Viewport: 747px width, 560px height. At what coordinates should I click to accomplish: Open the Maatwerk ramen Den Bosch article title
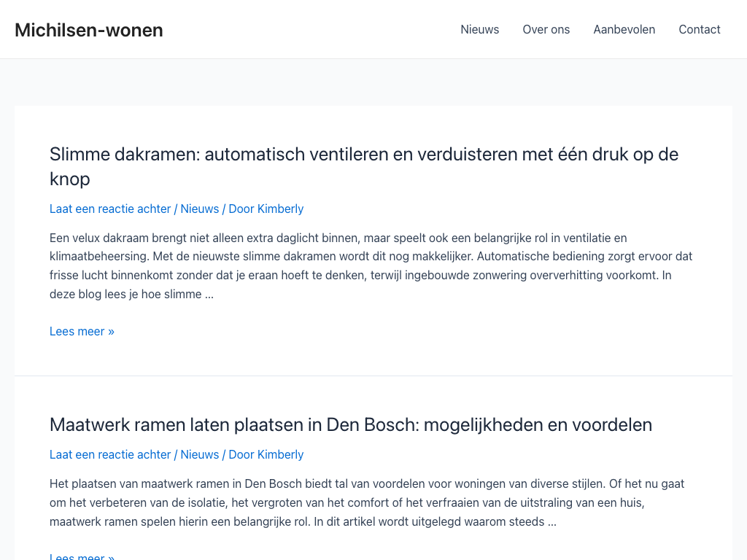(350, 424)
